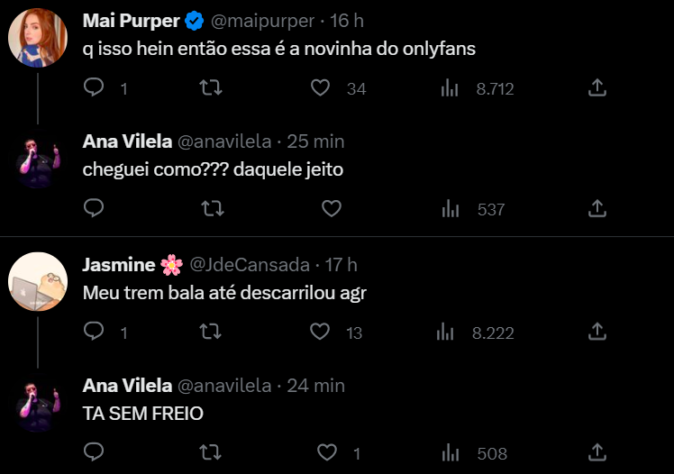Retweet the "TA SEM FREIO" reply
The width and height of the screenshot is (674, 474).
pos(212,453)
